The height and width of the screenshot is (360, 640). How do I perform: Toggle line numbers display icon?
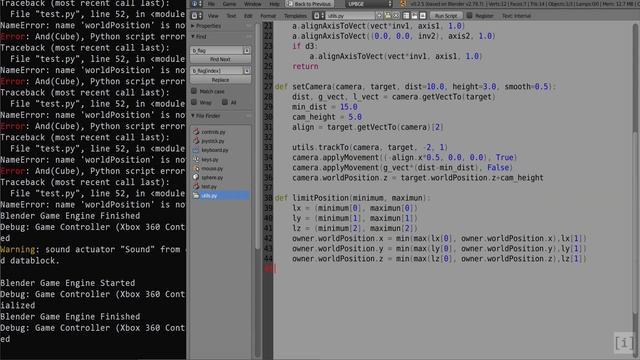click(x=406, y=16)
